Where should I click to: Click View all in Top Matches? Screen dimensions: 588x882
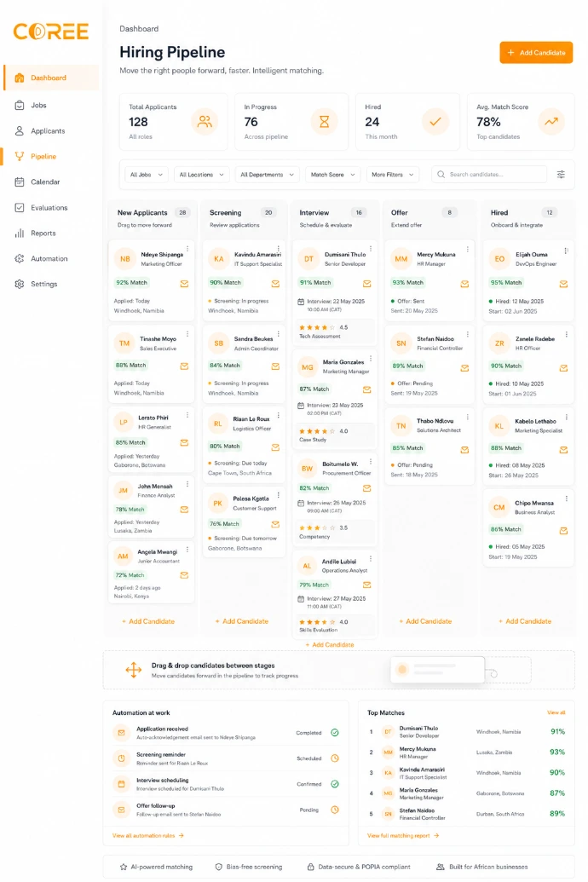coord(556,712)
